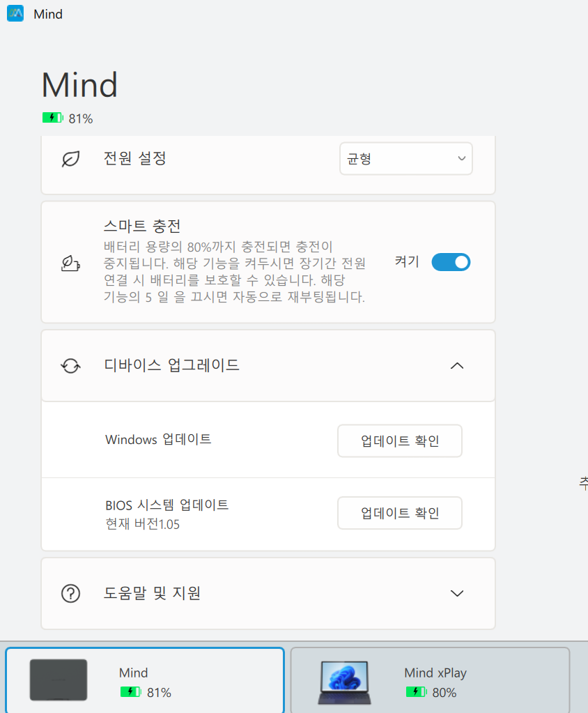The image size is (588, 713).
Task: Click the leaf icon beside 전원 설정
Action: click(70, 159)
